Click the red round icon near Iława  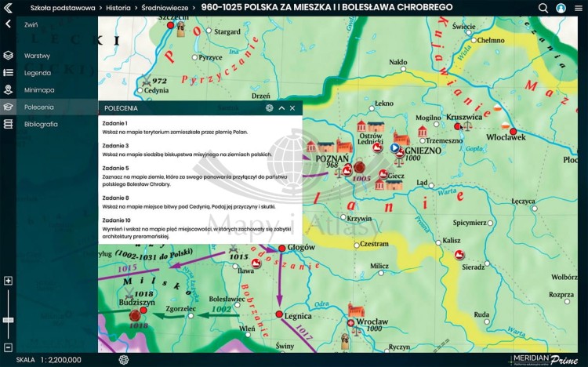pyautogui.click(x=256, y=263)
